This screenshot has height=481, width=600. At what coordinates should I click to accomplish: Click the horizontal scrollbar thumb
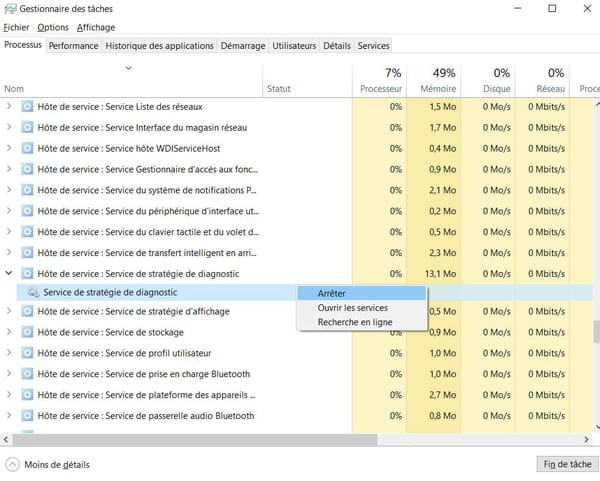(195, 440)
